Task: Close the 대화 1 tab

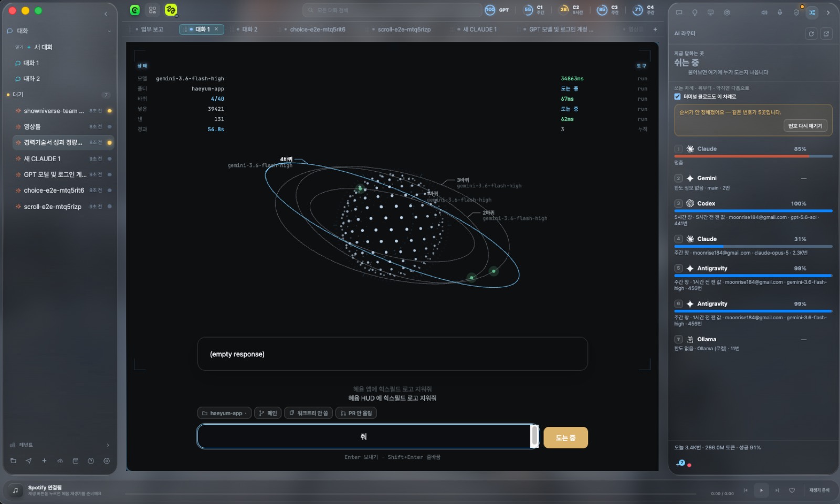Action: point(216,29)
